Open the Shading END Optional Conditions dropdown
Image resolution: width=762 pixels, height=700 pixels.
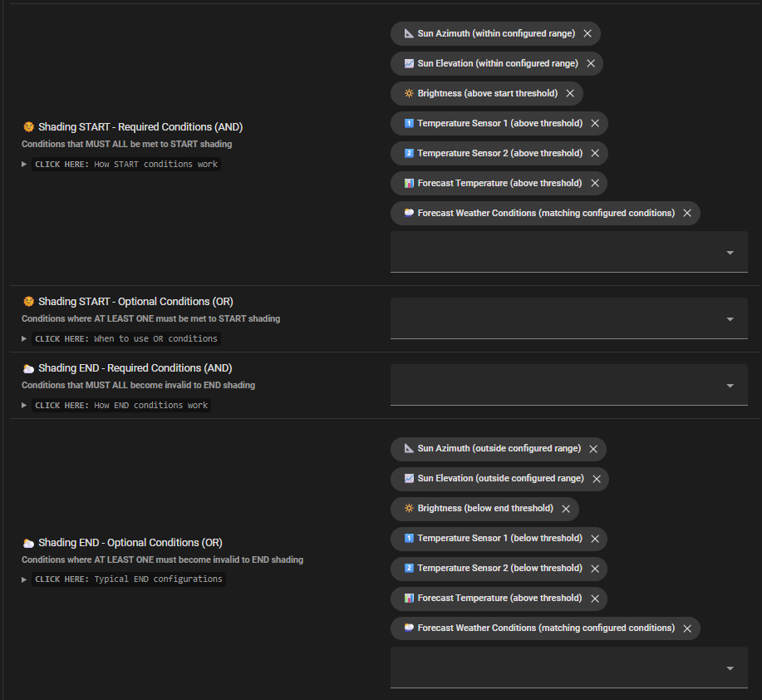730,668
